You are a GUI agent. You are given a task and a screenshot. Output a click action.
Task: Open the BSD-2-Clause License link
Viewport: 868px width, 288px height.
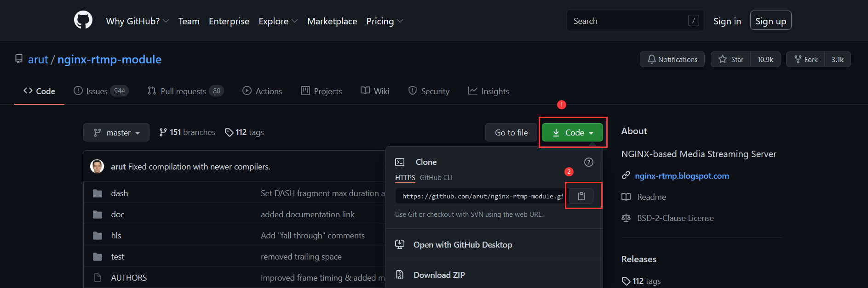[675, 218]
